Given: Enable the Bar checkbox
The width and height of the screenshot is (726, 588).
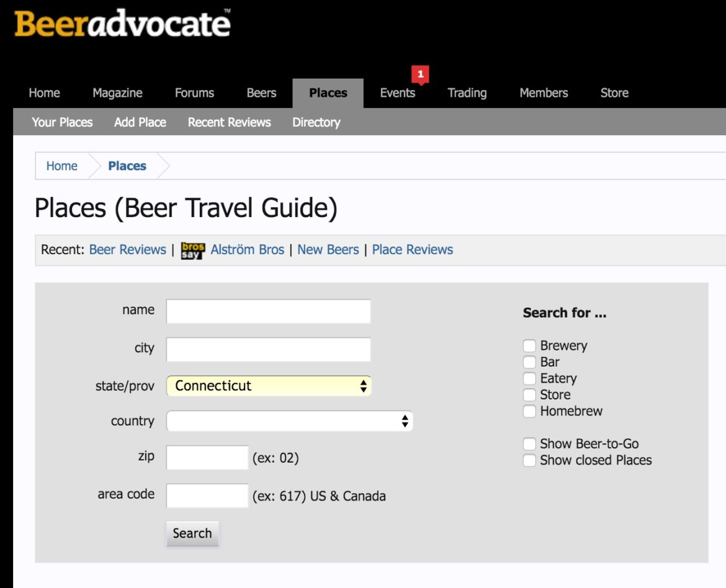Looking at the screenshot, I should [529, 362].
